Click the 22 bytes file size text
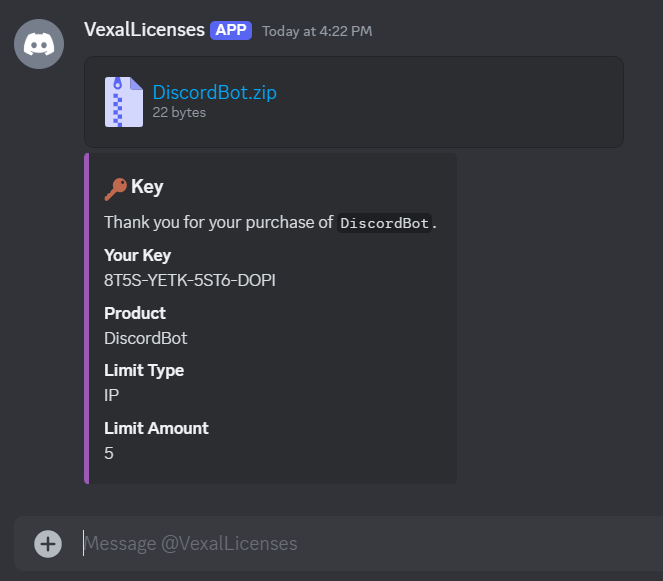 [x=179, y=113]
